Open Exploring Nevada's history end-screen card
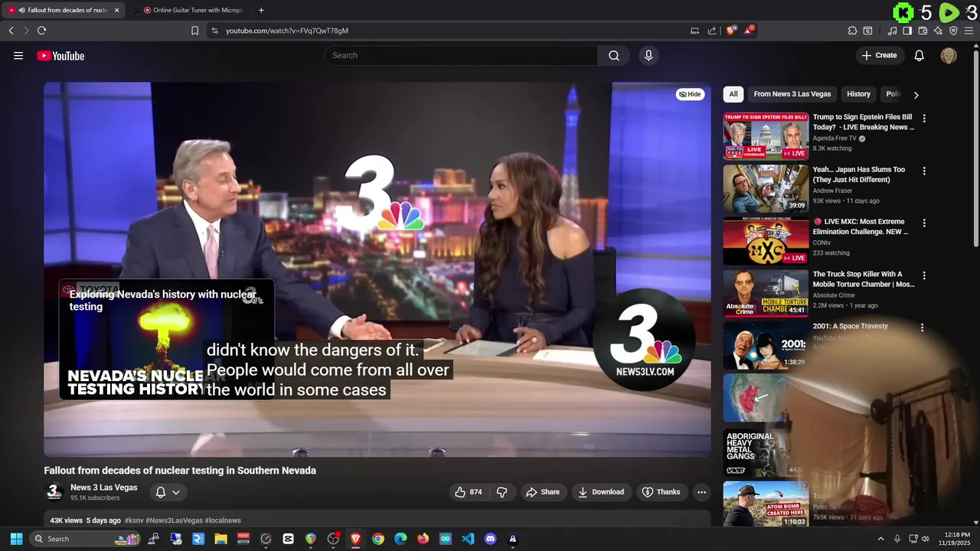This screenshot has height=551, width=980. coord(167,340)
